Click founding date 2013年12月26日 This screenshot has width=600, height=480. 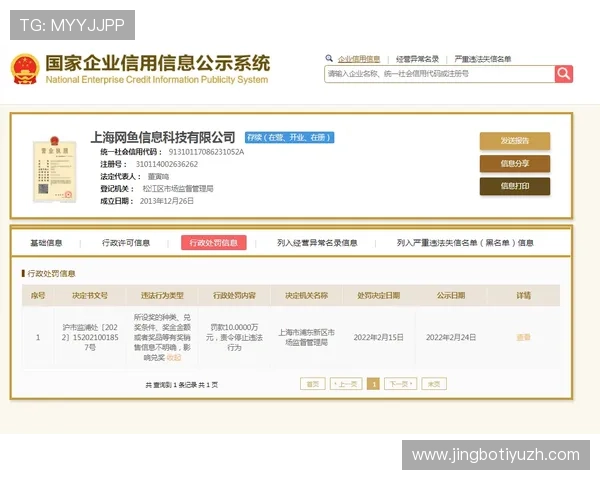[x=167, y=201]
